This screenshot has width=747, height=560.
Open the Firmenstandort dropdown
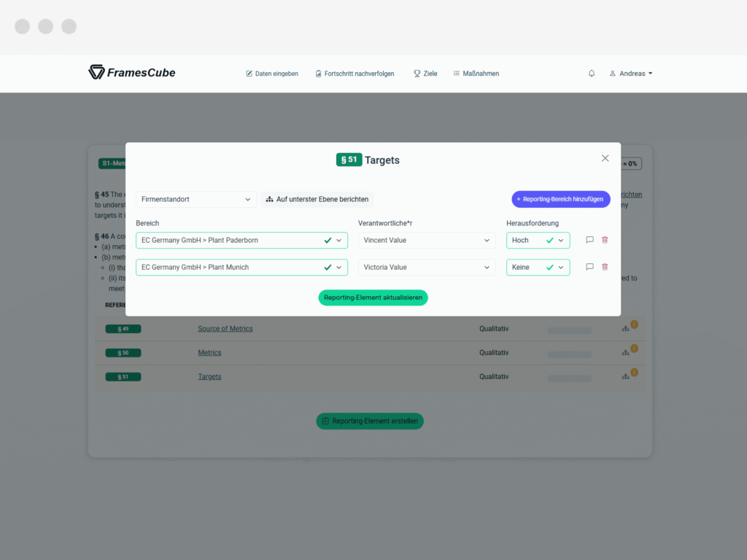(x=196, y=199)
